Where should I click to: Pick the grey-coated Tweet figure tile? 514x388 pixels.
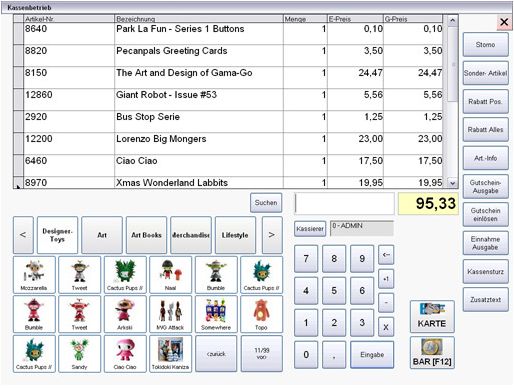click(79, 275)
